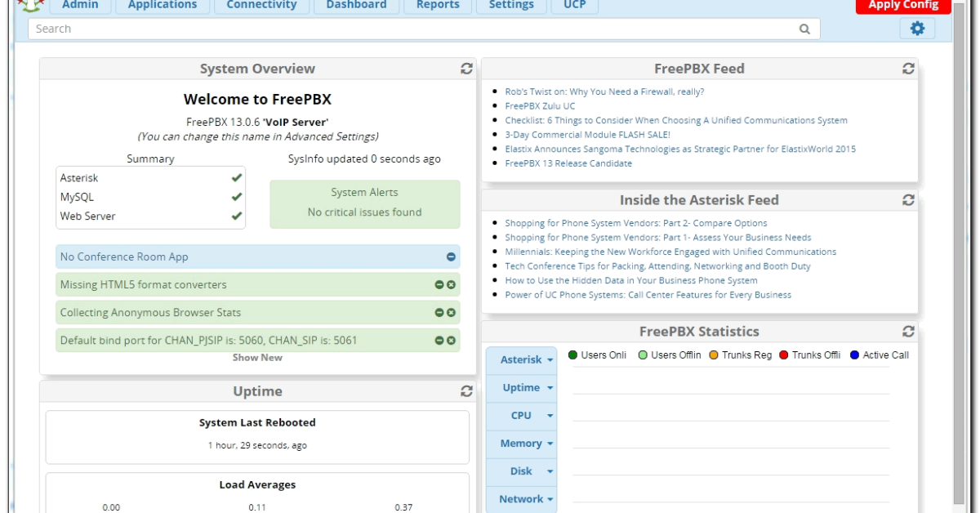Switch to the Reports menu
Image resolution: width=980 pixels, height=513 pixels.
point(439,5)
